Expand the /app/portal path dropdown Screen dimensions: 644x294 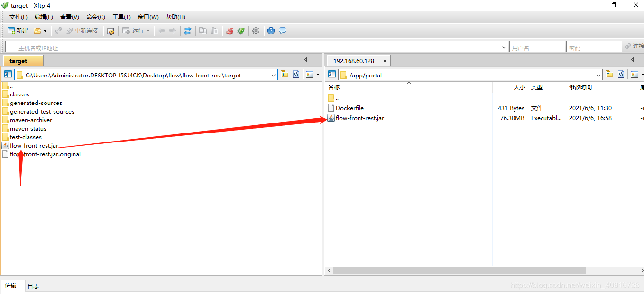pyautogui.click(x=598, y=75)
